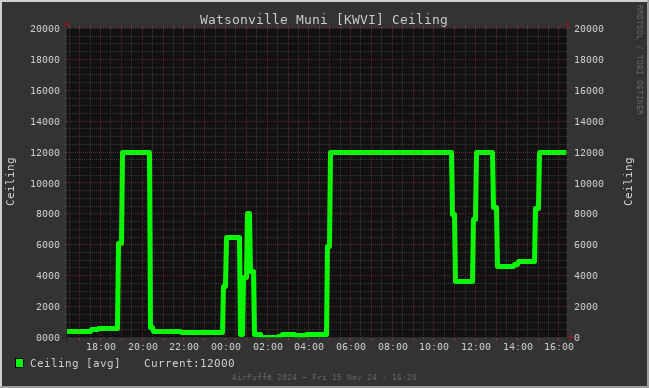Screen dimensions: 649x388
Task: Click the chart title Watsonville Muni [KWVI] Ceiling
Action: click(323, 19)
